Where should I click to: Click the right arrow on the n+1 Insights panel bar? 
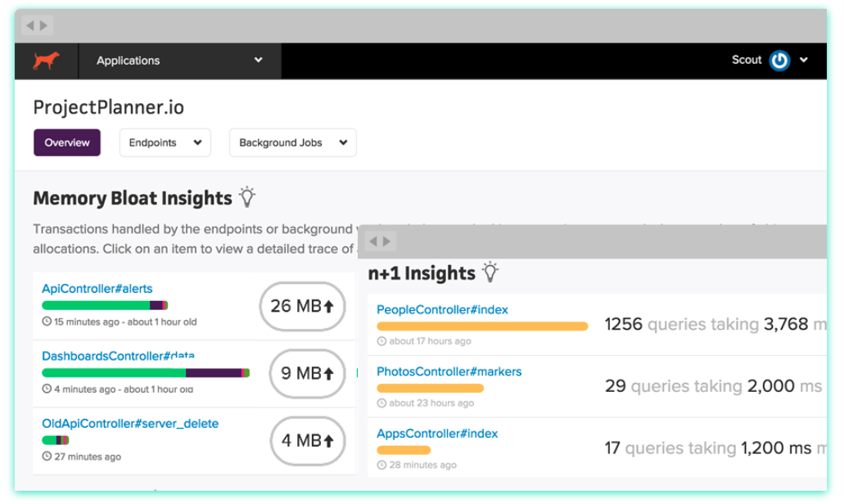[385, 240]
